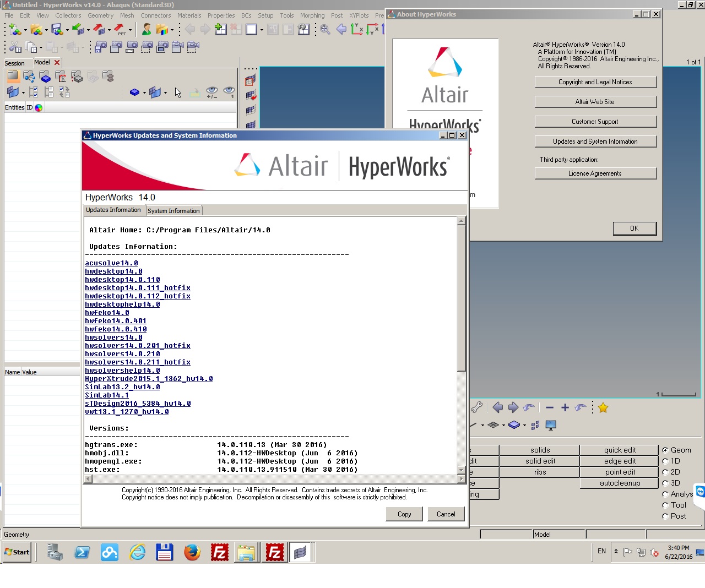The width and height of the screenshot is (705, 588).
Task: Click the Save Model disk icon
Action: click(57, 30)
